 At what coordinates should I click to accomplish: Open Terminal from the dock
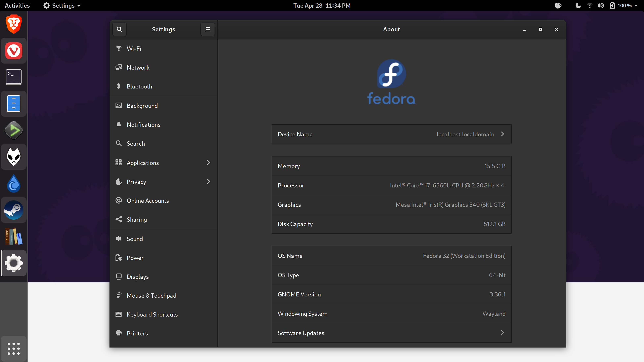(14, 77)
